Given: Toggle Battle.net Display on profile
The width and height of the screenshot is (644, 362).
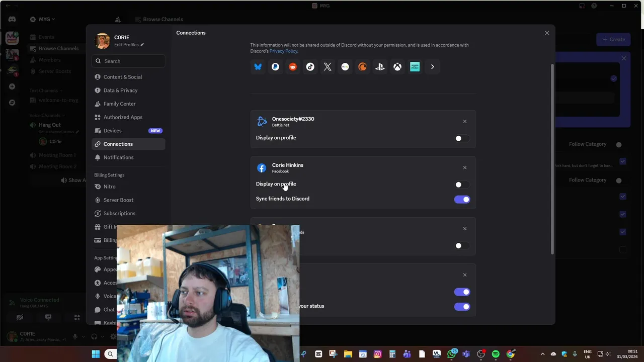Looking at the screenshot, I should (x=462, y=138).
